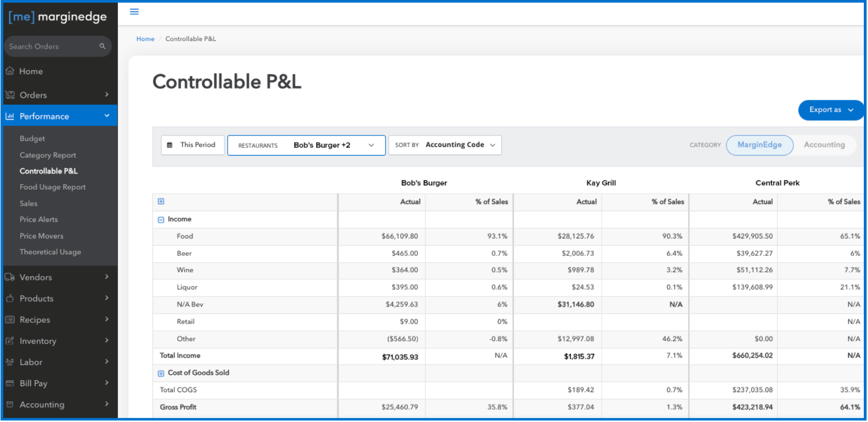Expand the Inventory menu chevron
Screen dimensions: 868x422
click(x=107, y=340)
